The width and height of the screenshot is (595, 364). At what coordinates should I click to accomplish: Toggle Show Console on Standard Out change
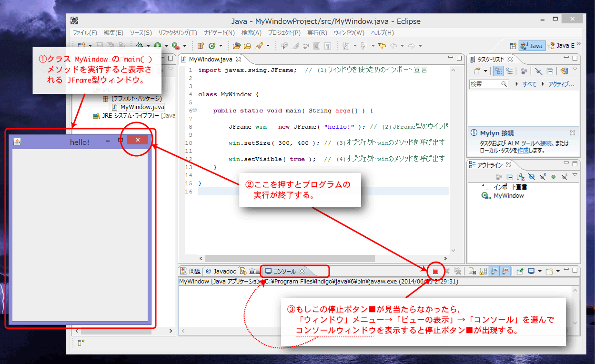(x=494, y=271)
